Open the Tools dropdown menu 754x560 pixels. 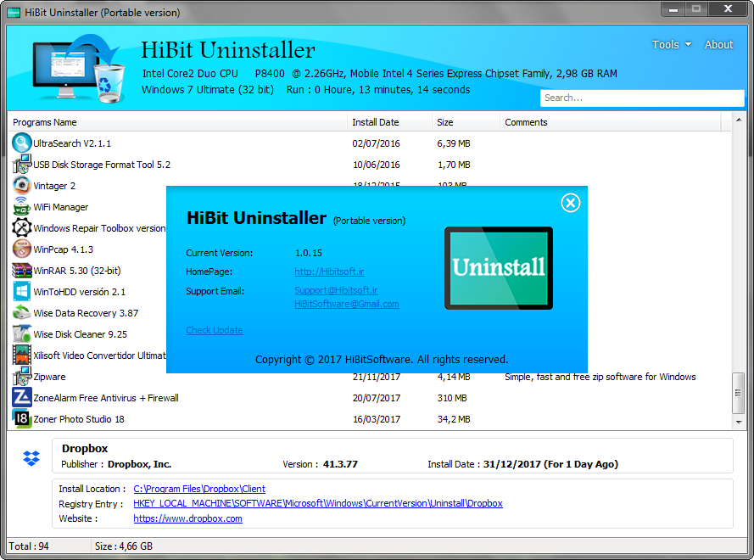coord(671,45)
